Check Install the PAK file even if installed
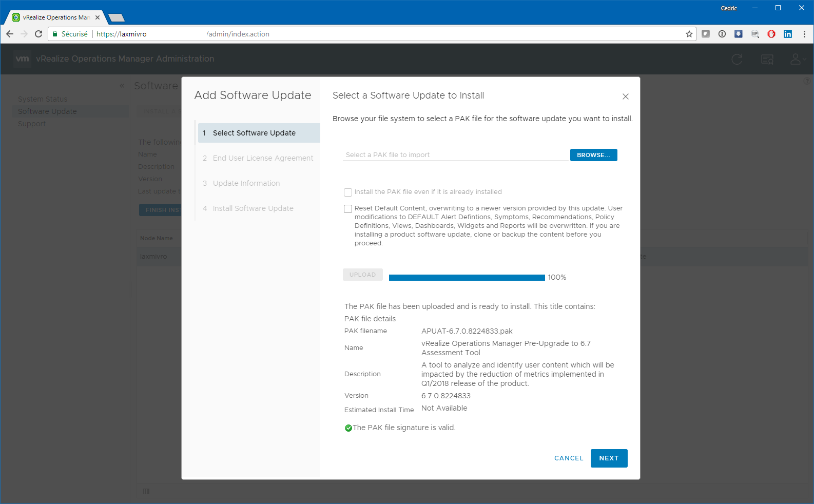This screenshot has width=814, height=504. [348, 192]
